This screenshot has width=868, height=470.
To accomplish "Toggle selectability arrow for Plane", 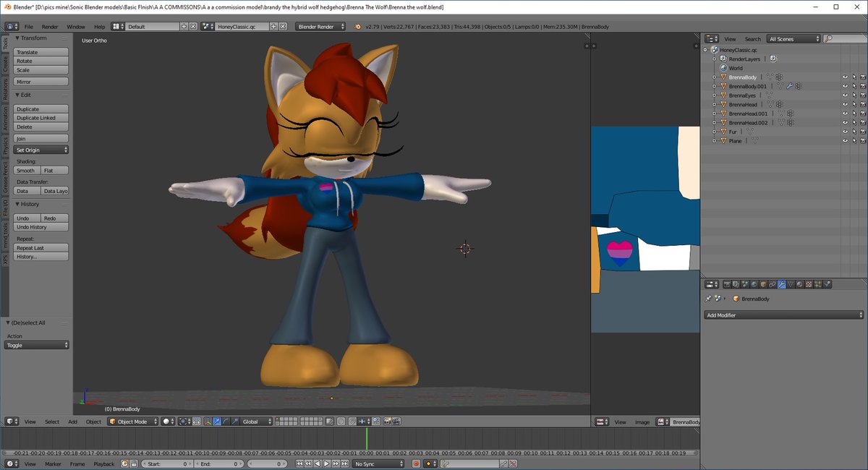I will (854, 141).
